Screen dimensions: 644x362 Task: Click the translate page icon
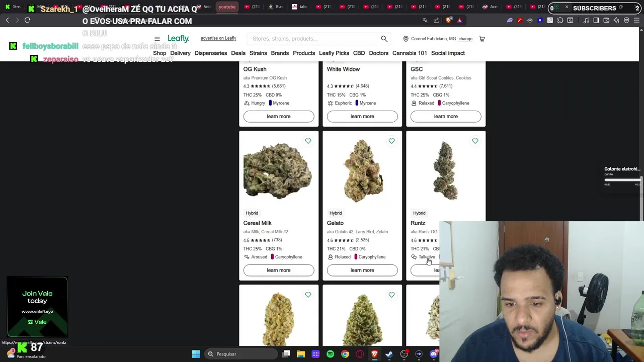click(x=425, y=20)
